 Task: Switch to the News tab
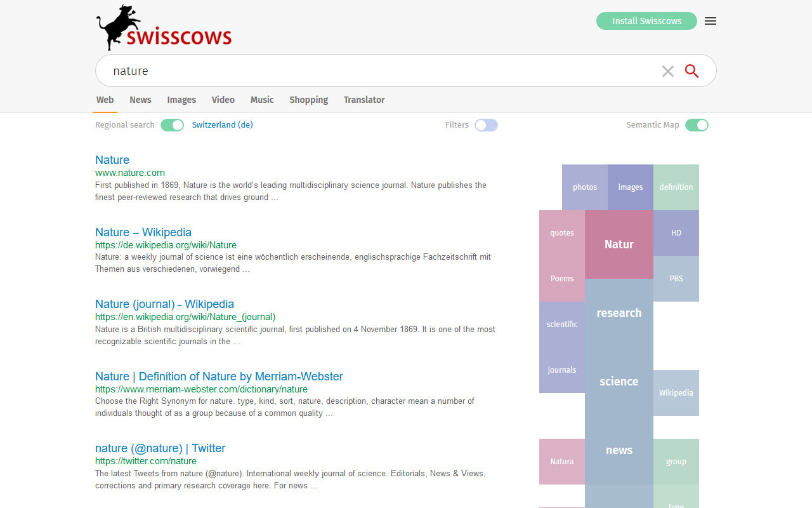(x=140, y=100)
